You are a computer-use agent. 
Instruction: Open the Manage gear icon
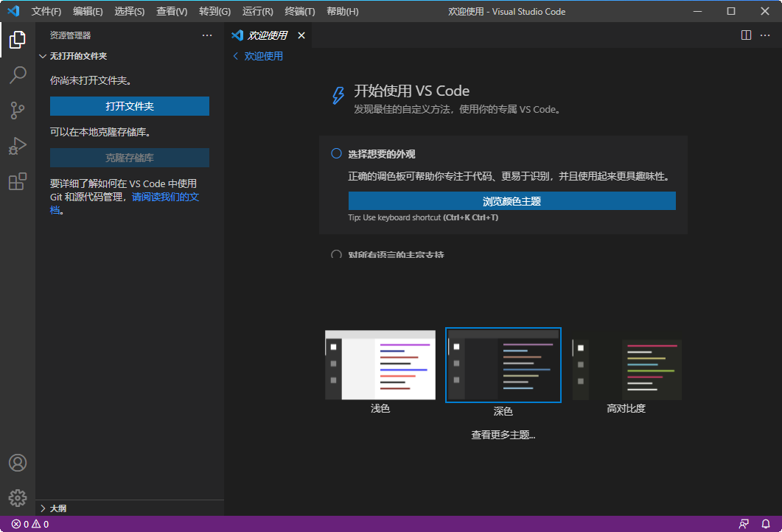point(18,497)
